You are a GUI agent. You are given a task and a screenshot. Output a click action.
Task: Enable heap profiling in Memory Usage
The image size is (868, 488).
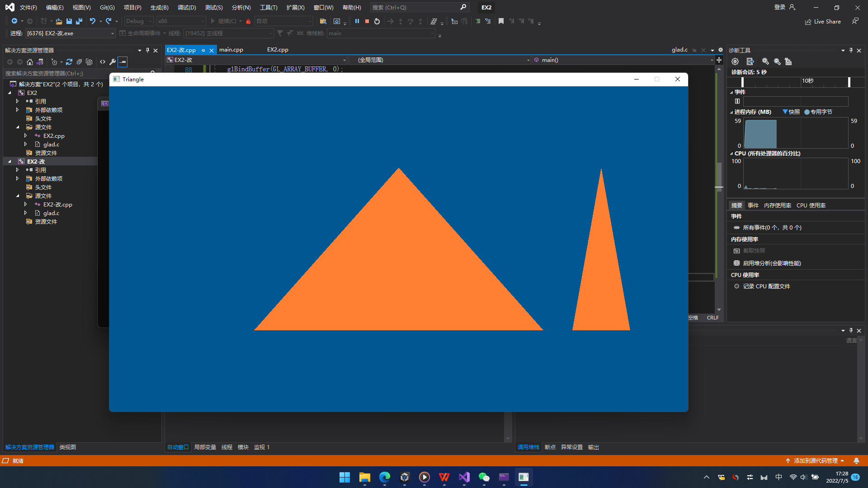pos(771,263)
